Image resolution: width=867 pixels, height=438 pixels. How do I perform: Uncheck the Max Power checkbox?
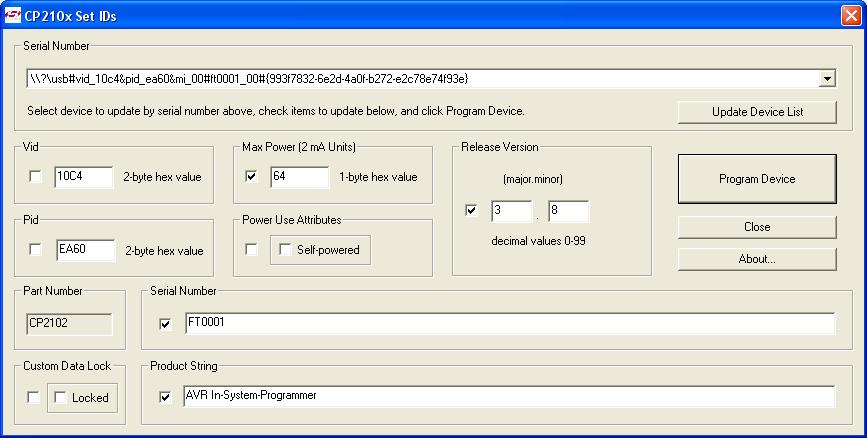[x=252, y=177]
